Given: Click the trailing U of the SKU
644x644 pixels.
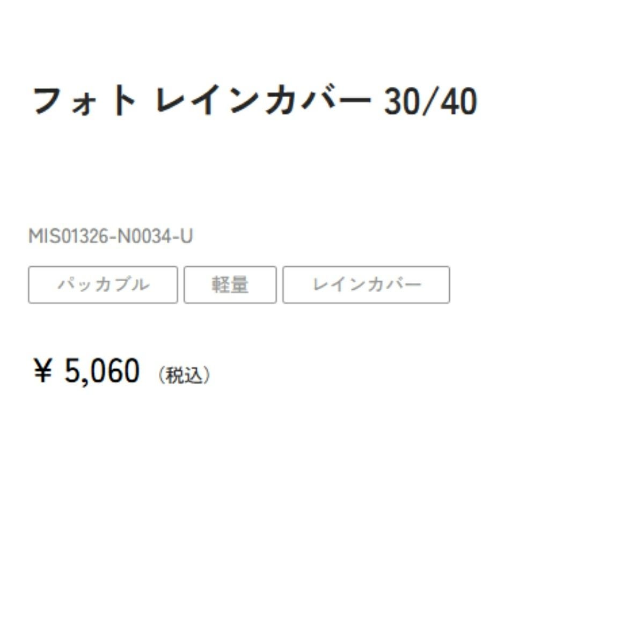Looking at the screenshot, I should tap(187, 236).
